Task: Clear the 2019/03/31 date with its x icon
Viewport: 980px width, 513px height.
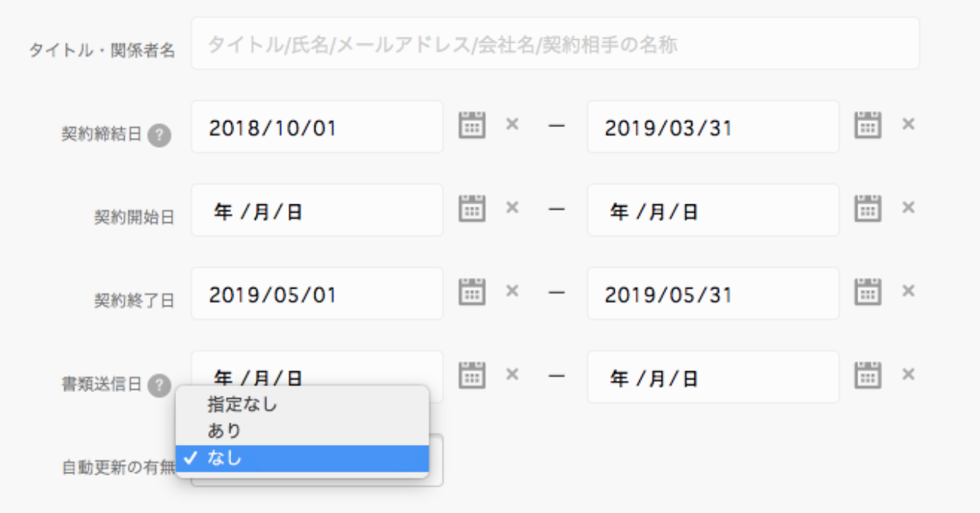Action: [908, 123]
